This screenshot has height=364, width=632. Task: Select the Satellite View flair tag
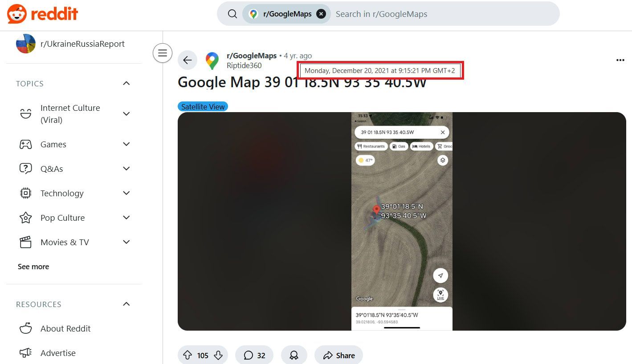pyautogui.click(x=203, y=107)
